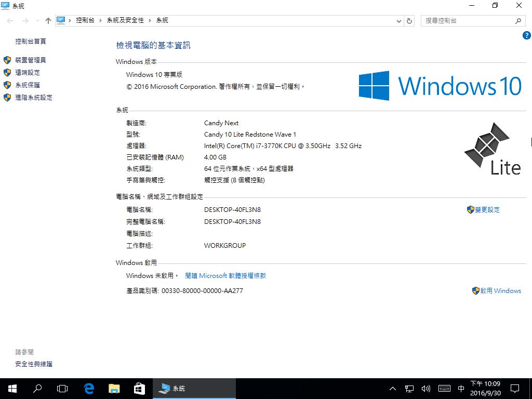Image resolution: width=532 pixels, height=399 pixels.
Task: Launch Microsoft Edge from taskbar
Action: (x=89, y=389)
